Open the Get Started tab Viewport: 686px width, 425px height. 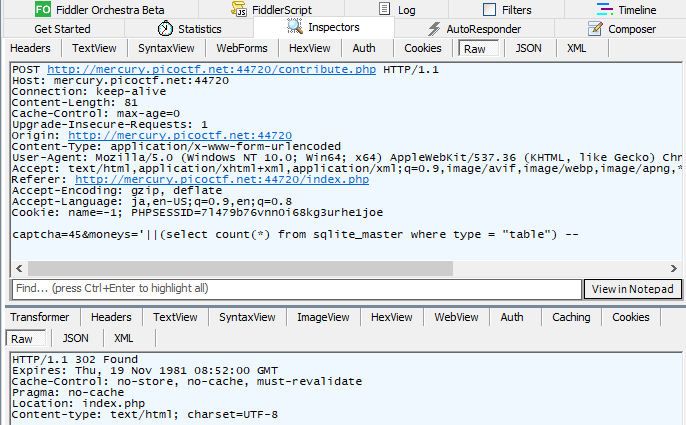pos(62,29)
